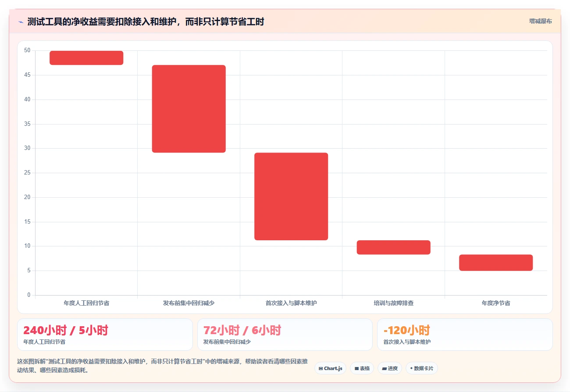Select the Chart.js tag chip

tap(330, 368)
